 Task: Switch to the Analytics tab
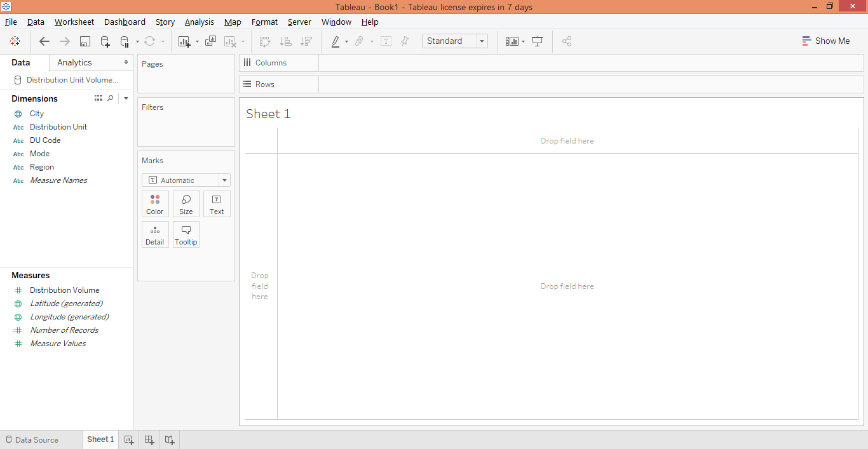[74, 62]
